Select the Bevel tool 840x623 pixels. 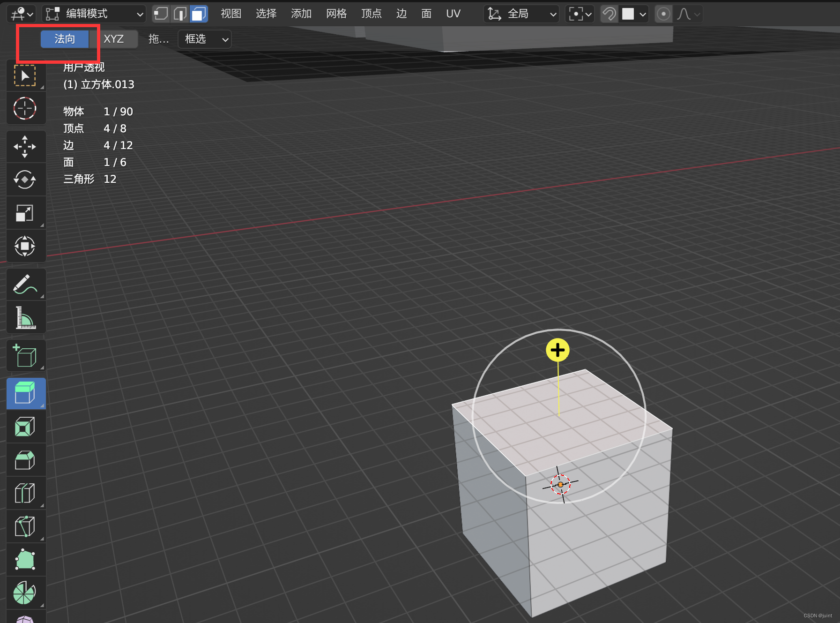click(25, 460)
